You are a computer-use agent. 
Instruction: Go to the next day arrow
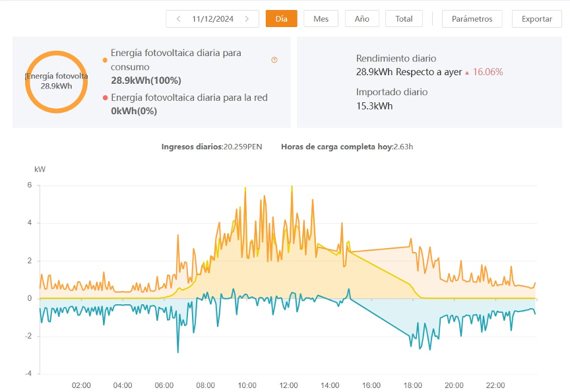[x=247, y=19]
